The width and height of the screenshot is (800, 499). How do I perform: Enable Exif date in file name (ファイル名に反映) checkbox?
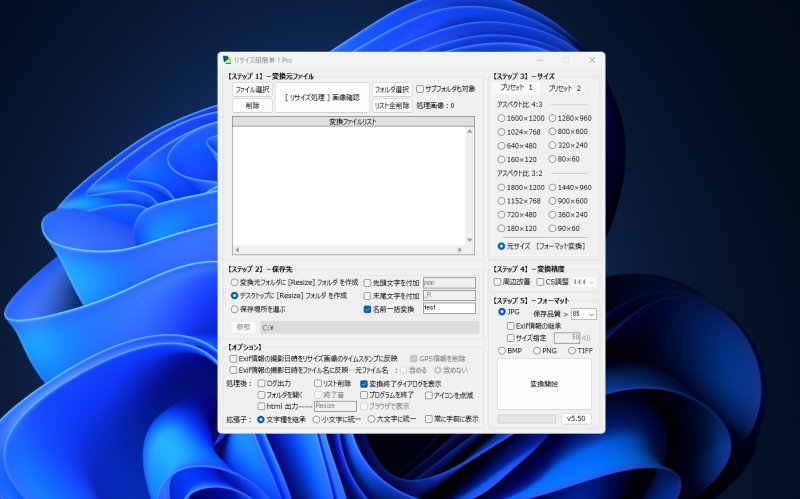[x=289, y=370]
